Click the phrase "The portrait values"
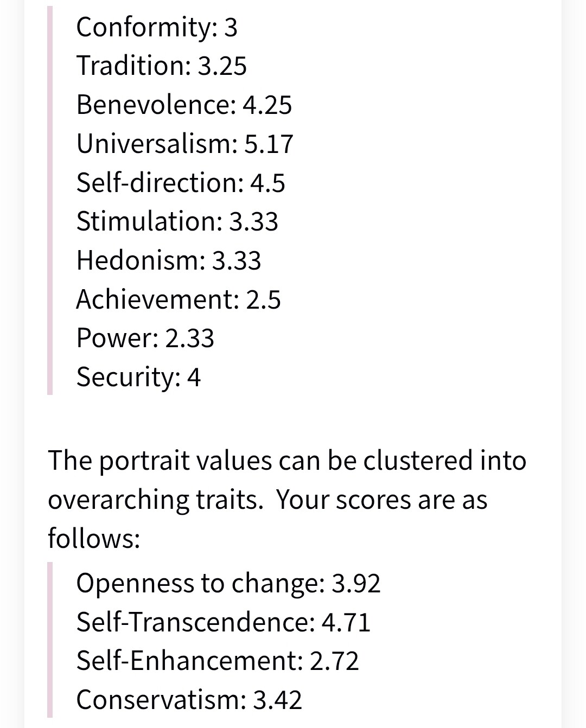Image resolution: width=586 pixels, height=728 pixels. pyautogui.click(x=144, y=461)
